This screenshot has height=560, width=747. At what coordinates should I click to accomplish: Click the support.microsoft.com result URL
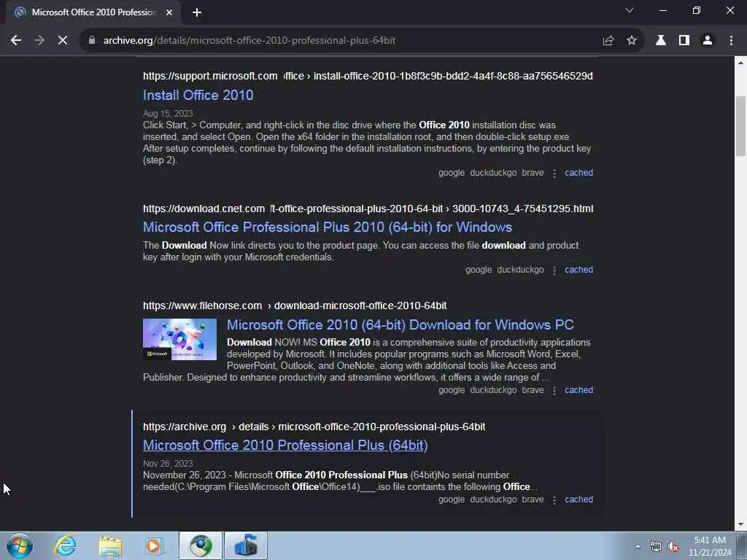368,76
